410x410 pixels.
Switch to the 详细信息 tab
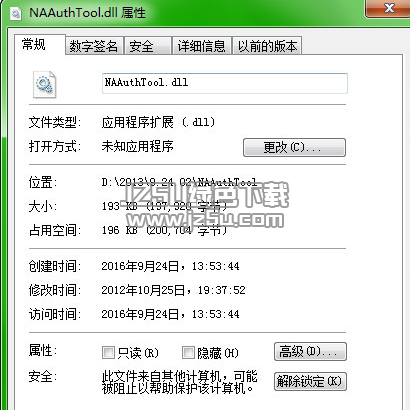click(x=201, y=46)
